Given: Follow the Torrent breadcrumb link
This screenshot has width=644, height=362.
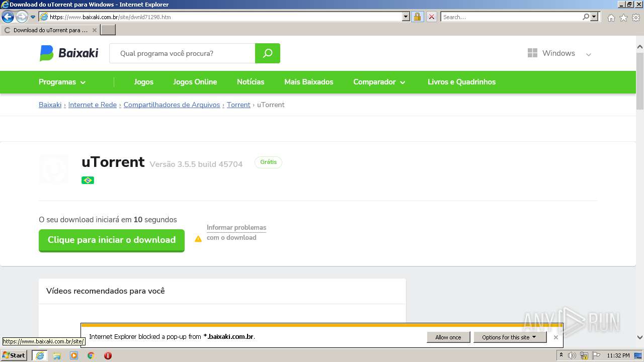Looking at the screenshot, I should tap(238, 105).
